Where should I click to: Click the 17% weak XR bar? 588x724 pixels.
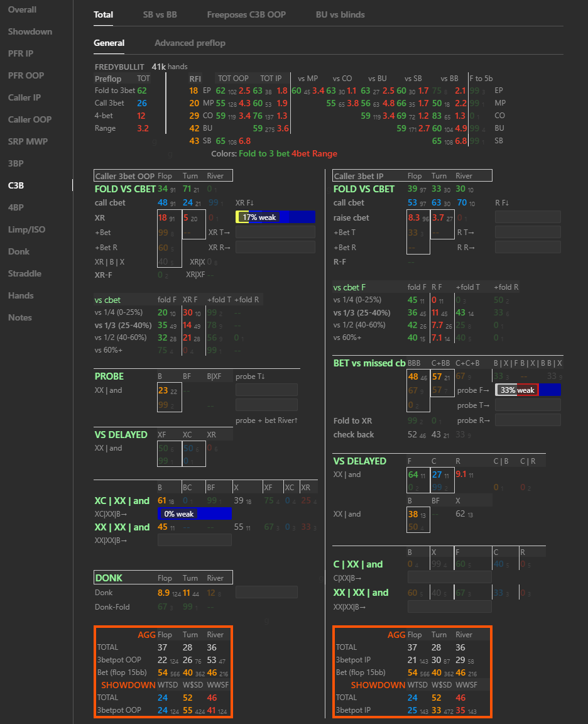(x=276, y=217)
